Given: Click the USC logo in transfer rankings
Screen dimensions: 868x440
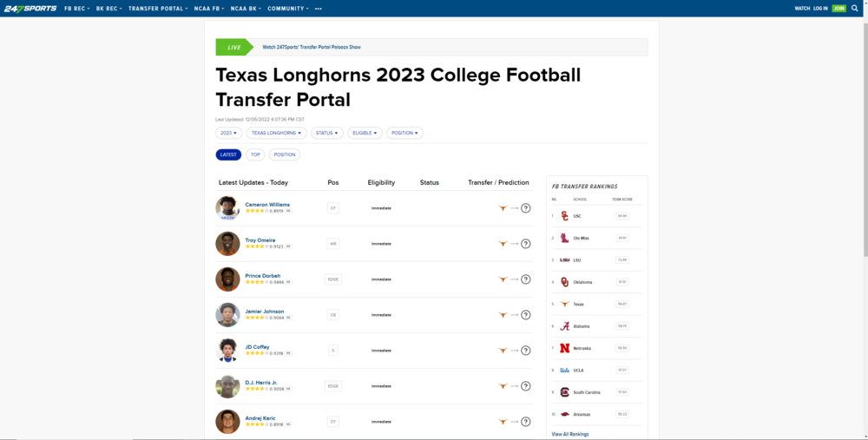Looking at the screenshot, I should pyautogui.click(x=564, y=215).
